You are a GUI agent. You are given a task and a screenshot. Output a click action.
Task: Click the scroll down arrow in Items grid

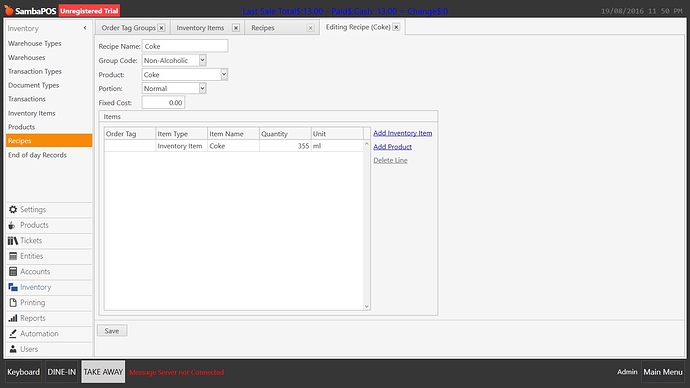pyautogui.click(x=367, y=307)
